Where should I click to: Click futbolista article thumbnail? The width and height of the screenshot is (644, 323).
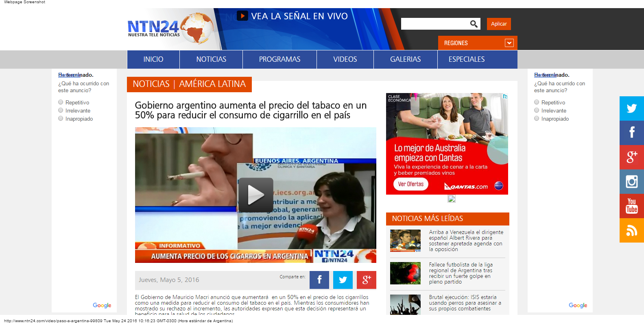pyautogui.click(x=405, y=273)
